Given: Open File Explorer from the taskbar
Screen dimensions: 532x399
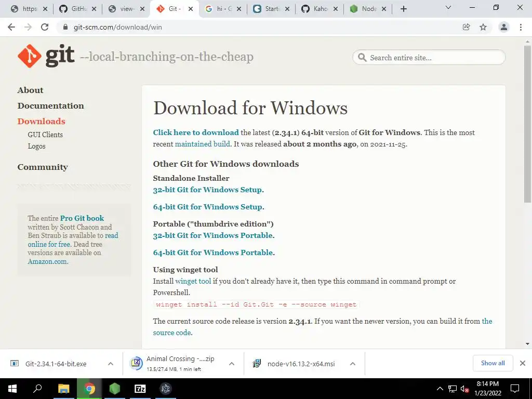Looking at the screenshot, I should pos(63,389).
